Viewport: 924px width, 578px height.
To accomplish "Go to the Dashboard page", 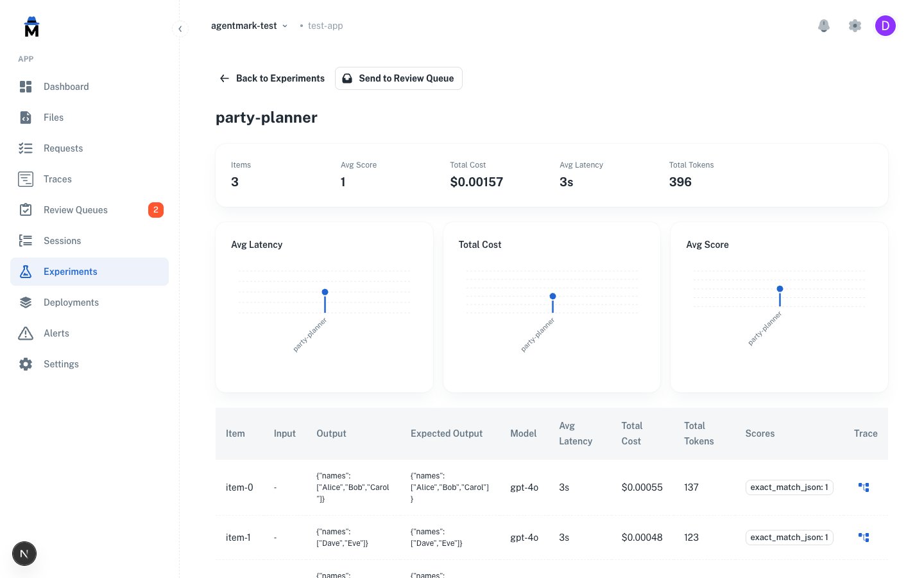I will [x=89, y=87].
